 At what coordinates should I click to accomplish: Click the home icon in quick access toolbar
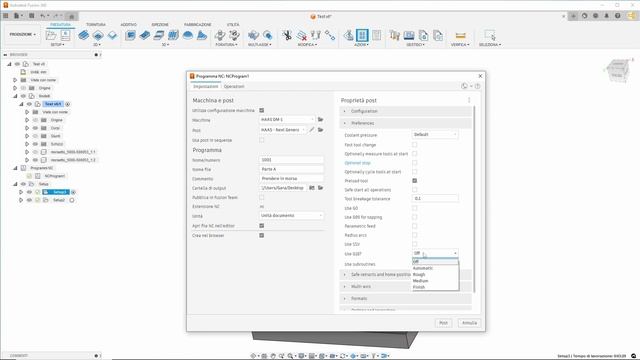click(x=71, y=16)
